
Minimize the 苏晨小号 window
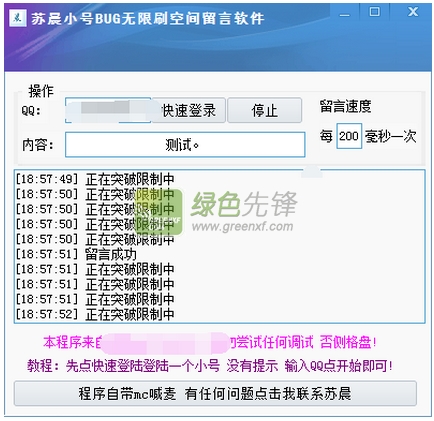345,14
